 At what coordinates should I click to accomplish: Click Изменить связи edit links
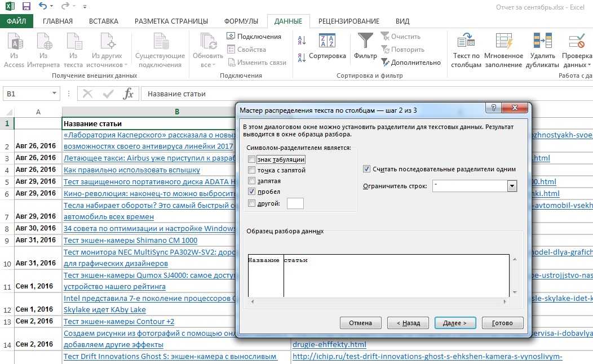coord(257,63)
